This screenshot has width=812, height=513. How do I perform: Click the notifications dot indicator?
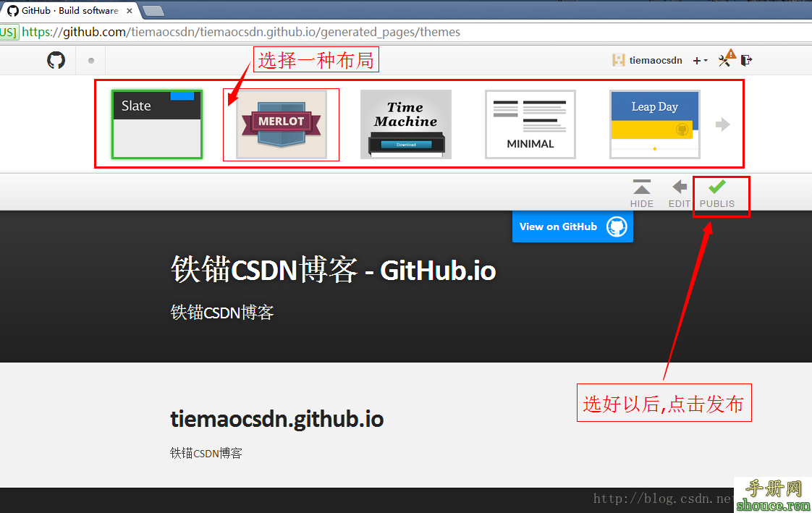tap(91, 61)
